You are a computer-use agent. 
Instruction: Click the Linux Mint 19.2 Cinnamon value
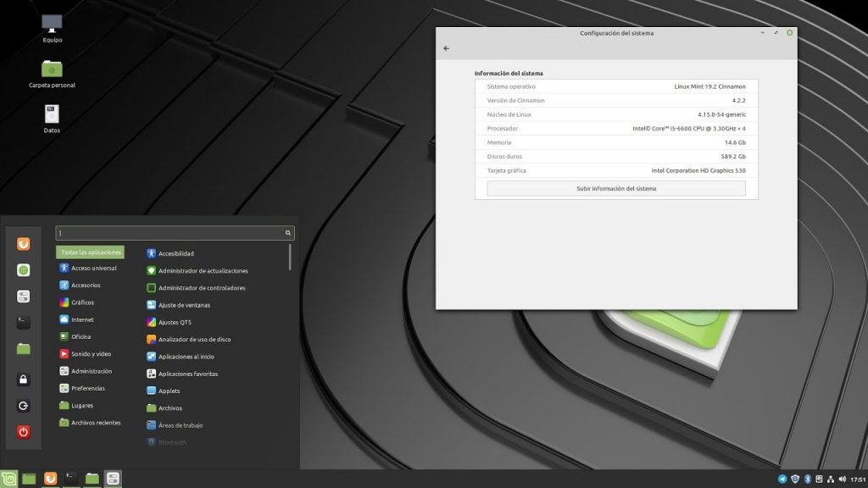coord(709,87)
